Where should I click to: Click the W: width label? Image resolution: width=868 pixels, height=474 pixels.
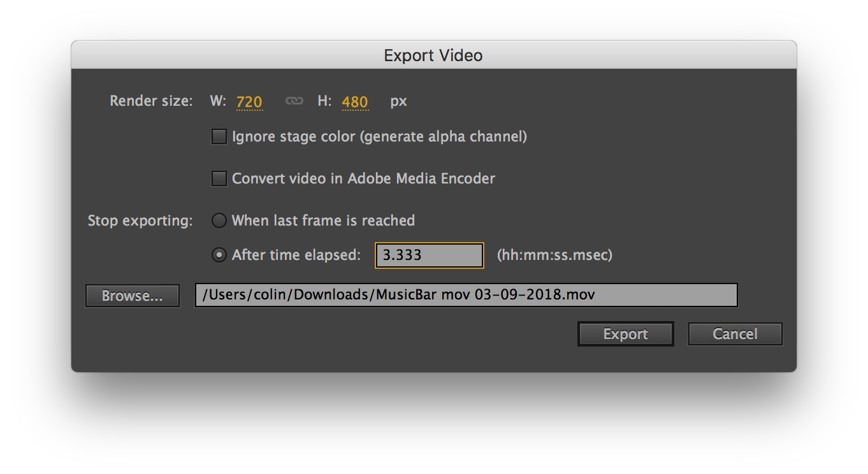[218, 101]
